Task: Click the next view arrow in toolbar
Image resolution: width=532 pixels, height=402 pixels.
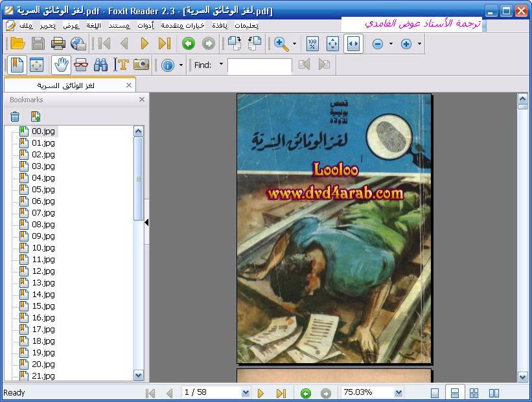Action: [208, 44]
